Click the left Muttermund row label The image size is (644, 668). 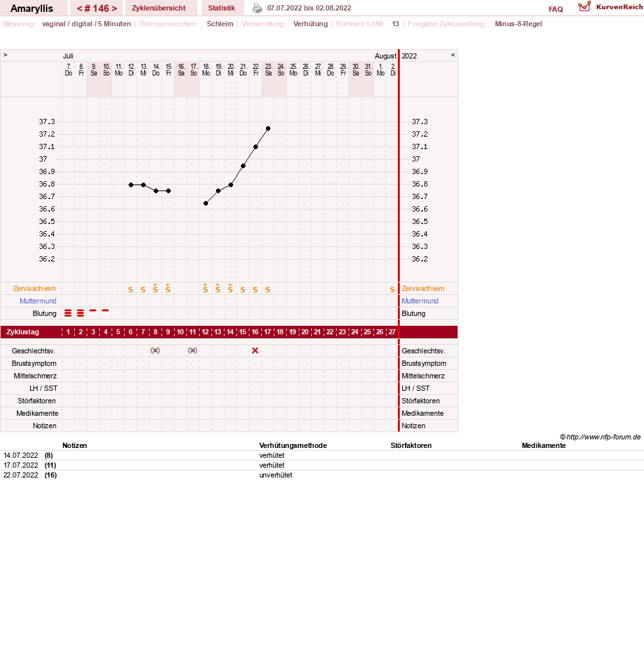38,301
